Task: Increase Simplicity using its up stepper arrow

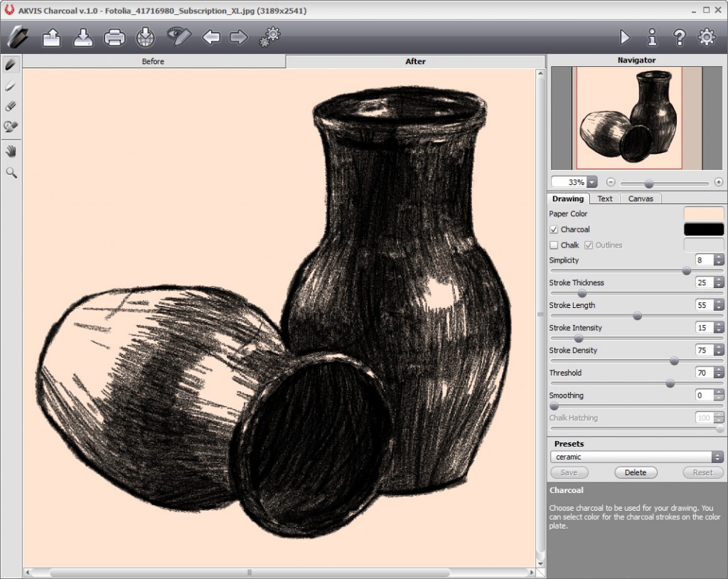Action: [x=718, y=257]
